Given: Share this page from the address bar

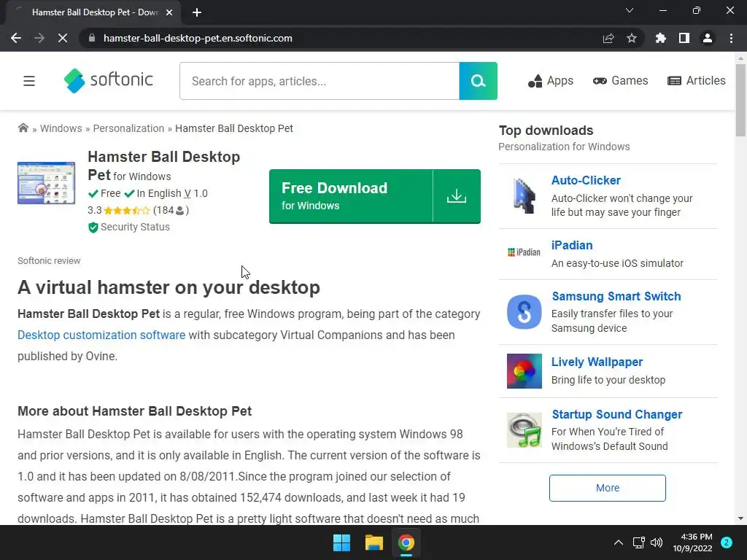Looking at the screenshot, I should coord(608,38).
